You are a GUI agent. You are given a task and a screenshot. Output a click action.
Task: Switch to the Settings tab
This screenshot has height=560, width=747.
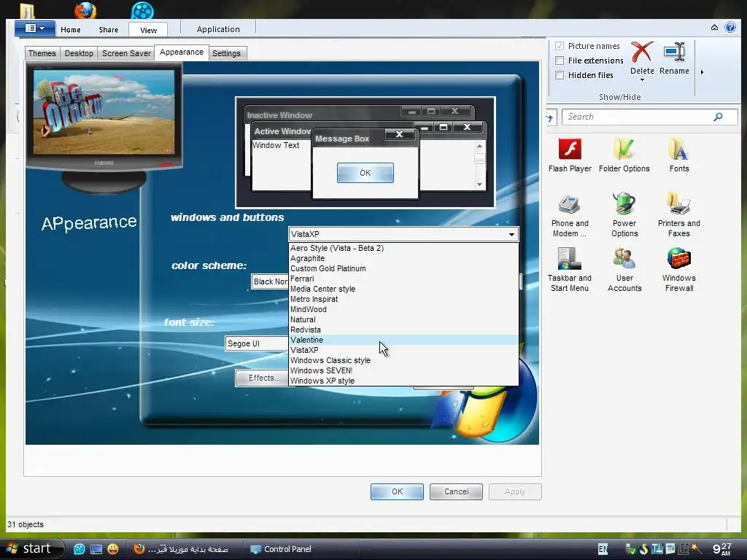[x=226, y=53]
